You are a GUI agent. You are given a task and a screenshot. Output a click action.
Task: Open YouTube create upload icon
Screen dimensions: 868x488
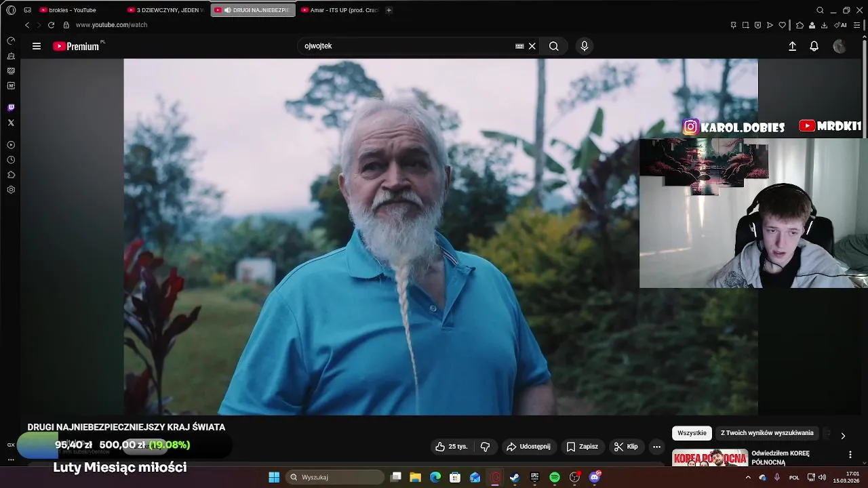coord(792,46)
